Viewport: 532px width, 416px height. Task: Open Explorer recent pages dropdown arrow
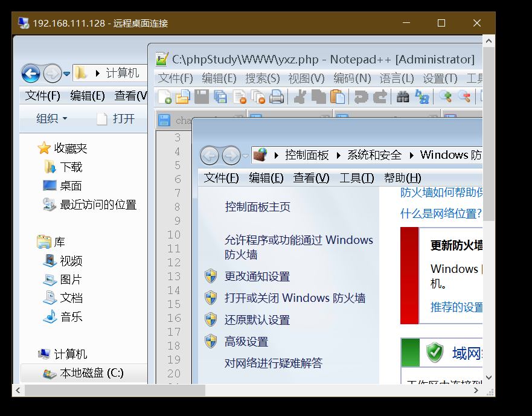tap(67, 74)
